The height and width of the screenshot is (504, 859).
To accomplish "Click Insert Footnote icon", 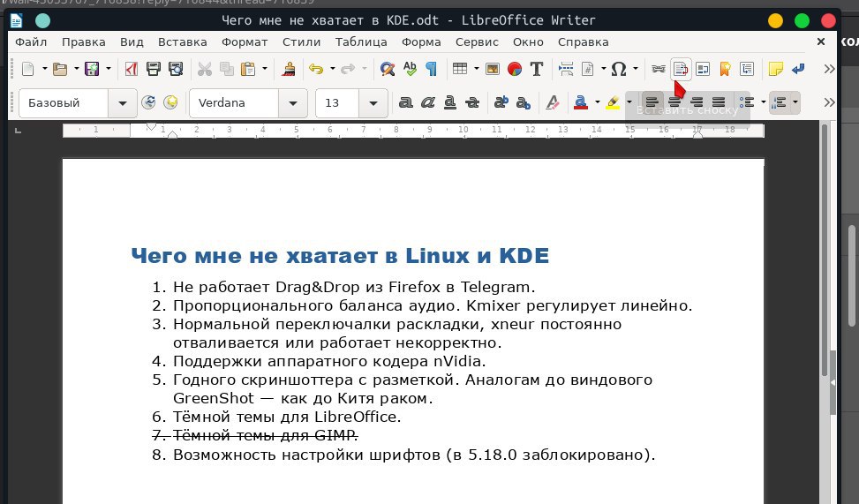I will pos(681,69).
